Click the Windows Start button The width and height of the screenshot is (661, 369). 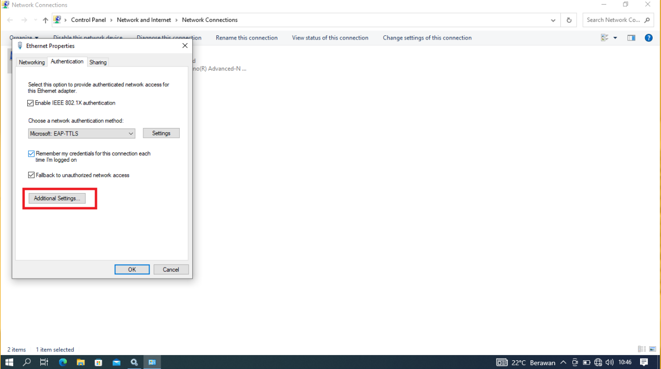click(9, 362)
